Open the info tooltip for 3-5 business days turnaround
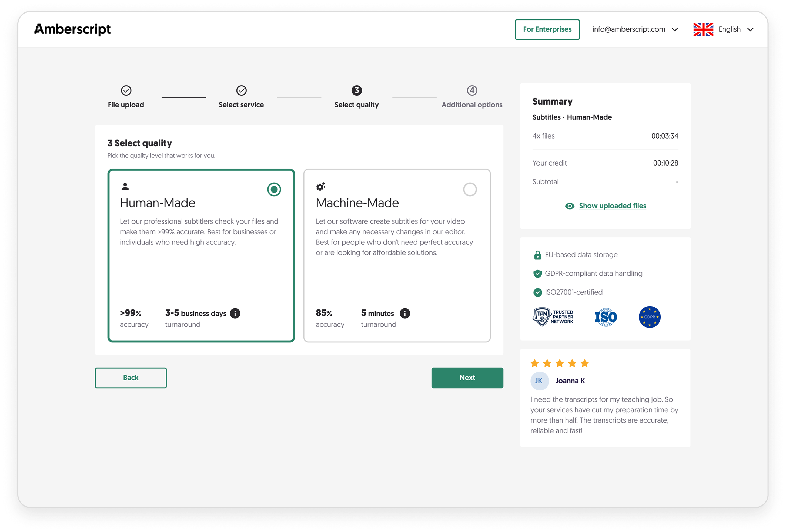The height and width of the screenshot is (532, 786). click(x=235, y=313)
